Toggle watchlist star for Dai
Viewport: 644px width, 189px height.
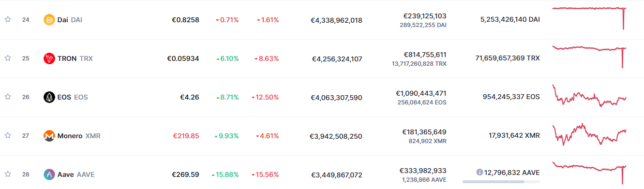8,19
